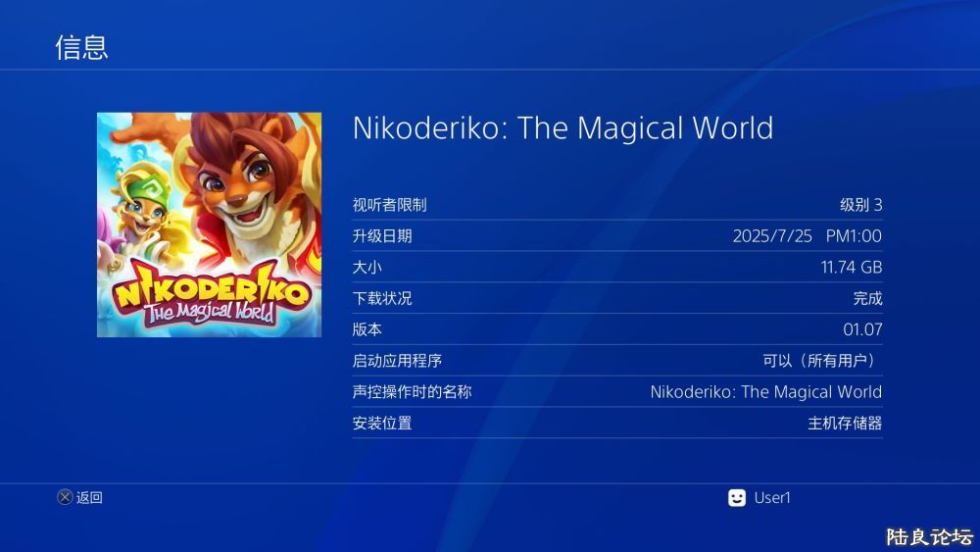
Task: Click the 级别 3 rating value
Action: [860, 205]
